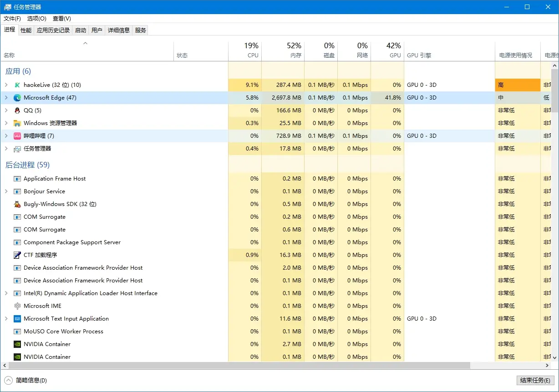Click the Component Package Support Server icon
Image resolution: width=559 pixels, height=392 pixels.
[17, 242]
